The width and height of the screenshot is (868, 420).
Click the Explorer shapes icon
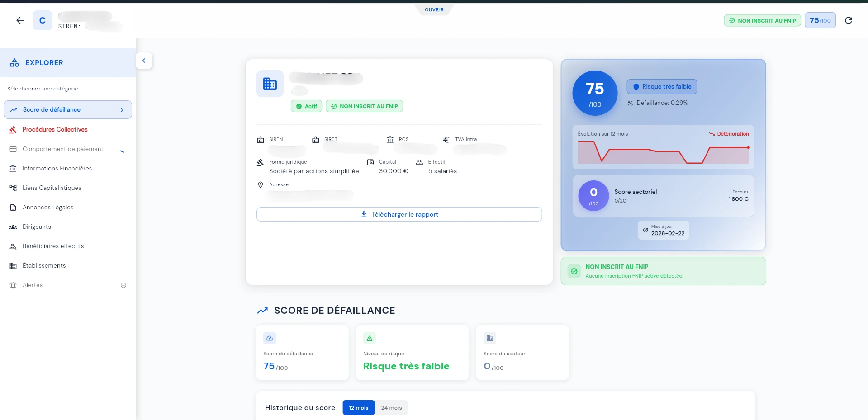point(14,63)
